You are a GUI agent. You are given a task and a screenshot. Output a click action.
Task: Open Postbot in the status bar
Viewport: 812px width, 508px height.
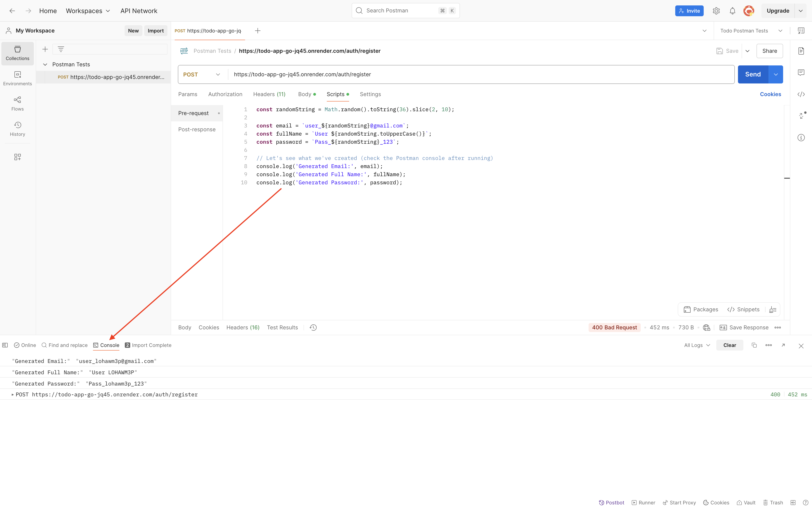pos(611,503)
